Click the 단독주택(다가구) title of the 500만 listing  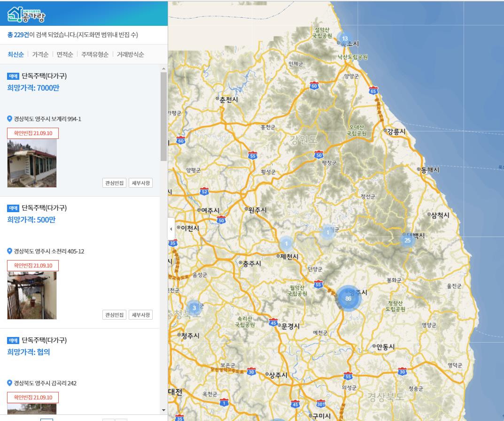(x=44, y=208)
